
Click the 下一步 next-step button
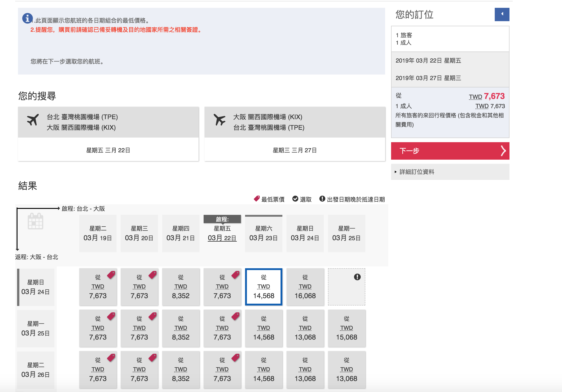(x=450, y=151)
